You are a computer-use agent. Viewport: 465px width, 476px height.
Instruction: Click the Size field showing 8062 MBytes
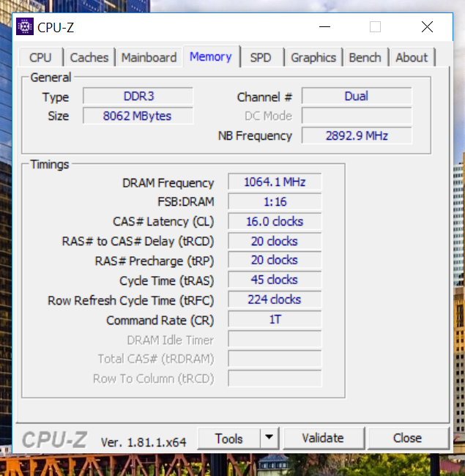pos(138,116)
